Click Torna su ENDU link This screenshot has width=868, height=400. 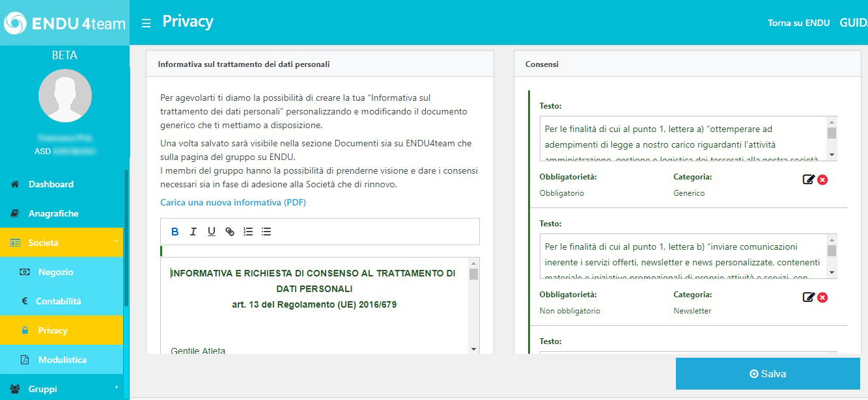(x=798, y=23)
